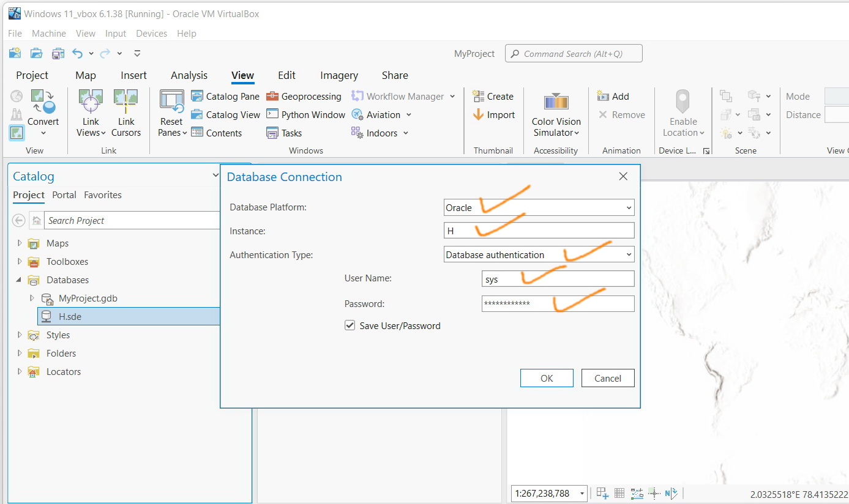This screenshot has height=504, width=849.
Task: Switch to the Analysis ribbon tab
Action: click(189, 75)
